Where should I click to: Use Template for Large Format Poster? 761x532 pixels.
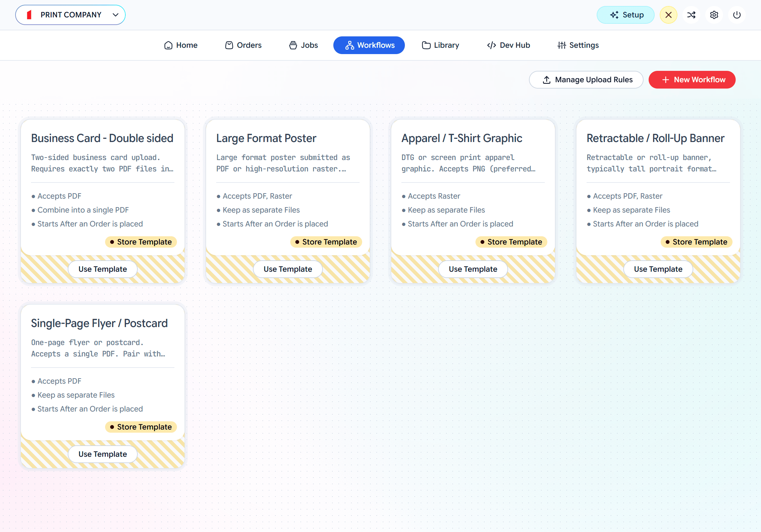tap(288, 269)
